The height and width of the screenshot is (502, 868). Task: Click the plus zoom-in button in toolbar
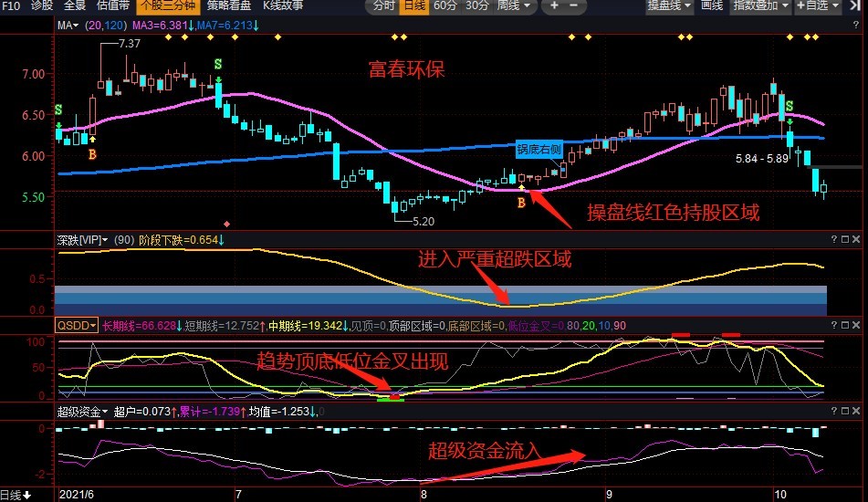[x=553, y=6]
